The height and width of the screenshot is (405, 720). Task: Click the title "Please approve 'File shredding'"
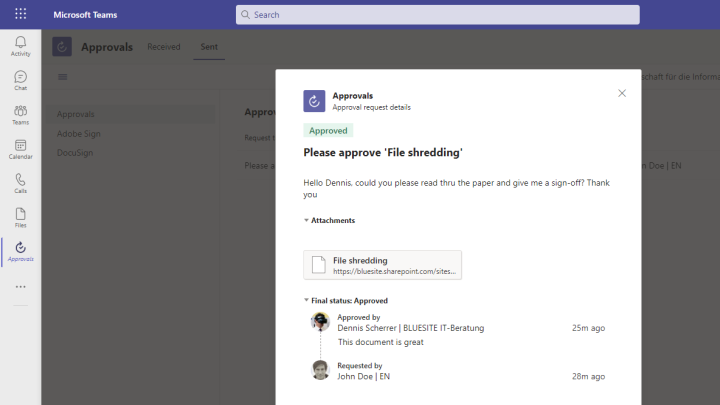pyautogui.click(x=383, y=152)
